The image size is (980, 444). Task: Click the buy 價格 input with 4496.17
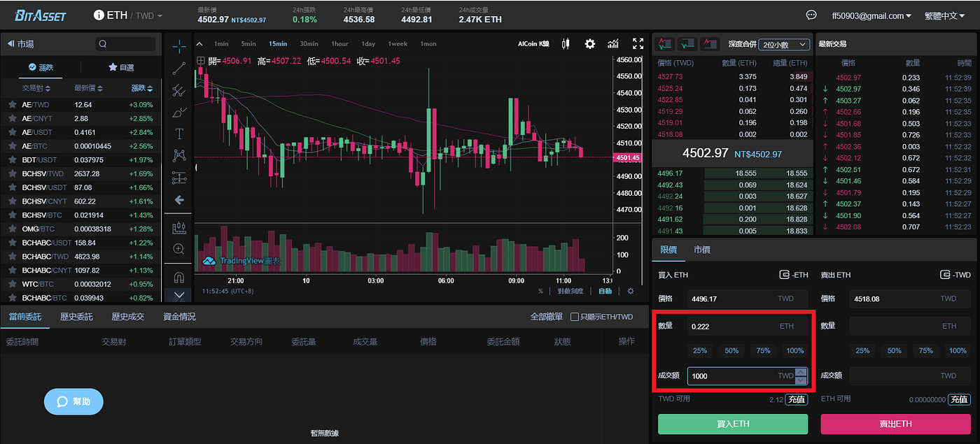(747, 299)
